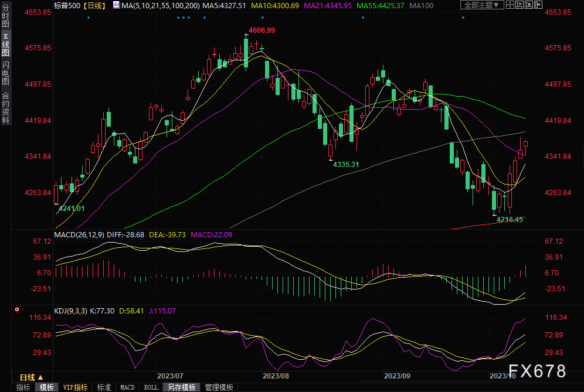The image size is (584, 392).
Task: Click the 4335.31 low price label
Action: click(x=346, y=165)
